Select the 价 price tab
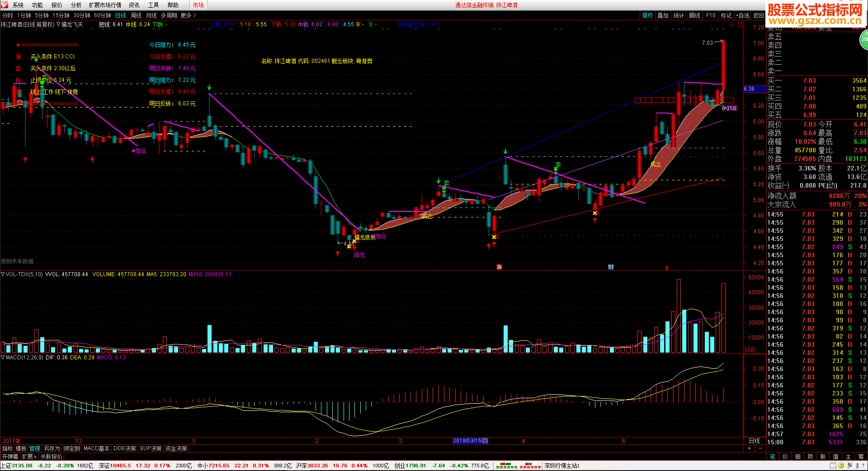The width and height of the screenshot is (868, 471). pyautogui.click(x=785, y=457)
